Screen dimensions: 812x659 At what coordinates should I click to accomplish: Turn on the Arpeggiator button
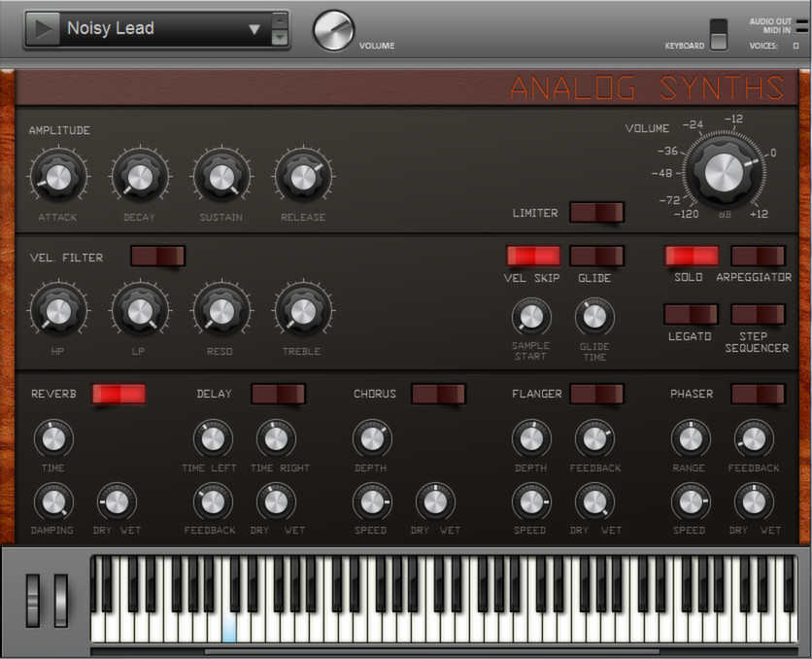click(758, 256)
